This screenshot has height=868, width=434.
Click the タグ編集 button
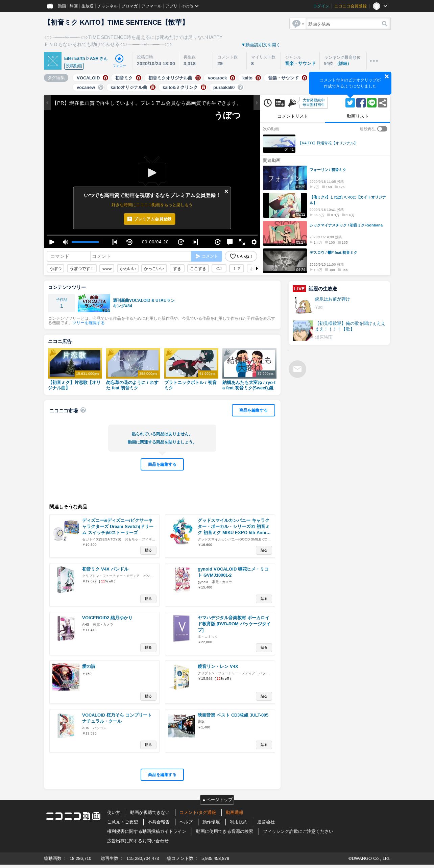(56, 78)
